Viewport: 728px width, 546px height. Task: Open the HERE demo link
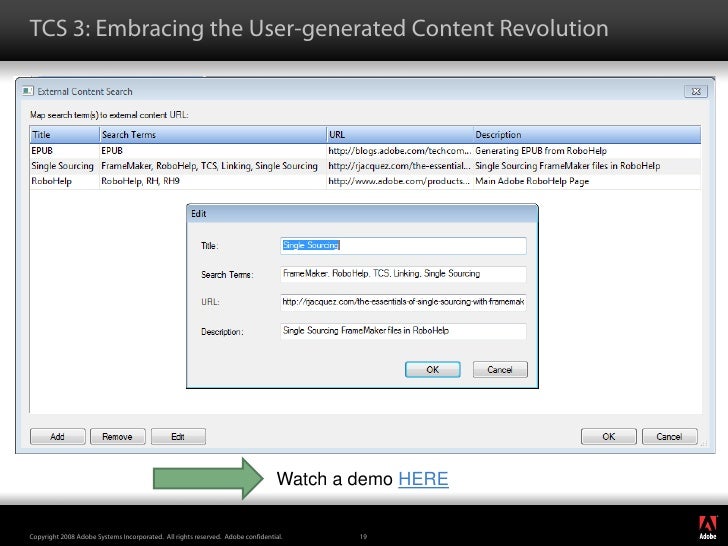point(423,479)
